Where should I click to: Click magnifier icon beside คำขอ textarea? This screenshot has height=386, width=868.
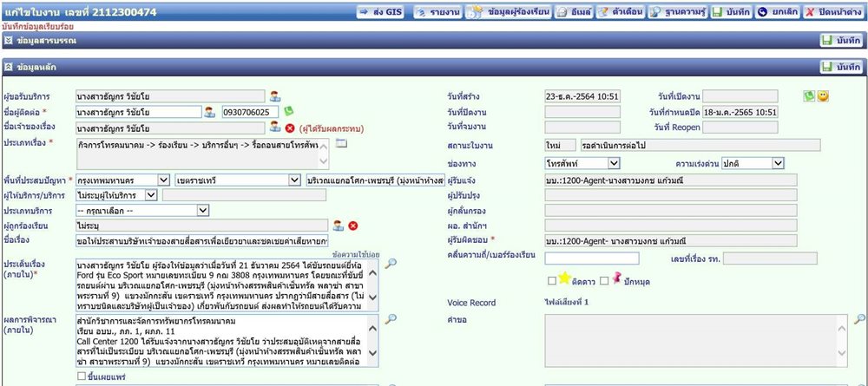click(859, 319)
